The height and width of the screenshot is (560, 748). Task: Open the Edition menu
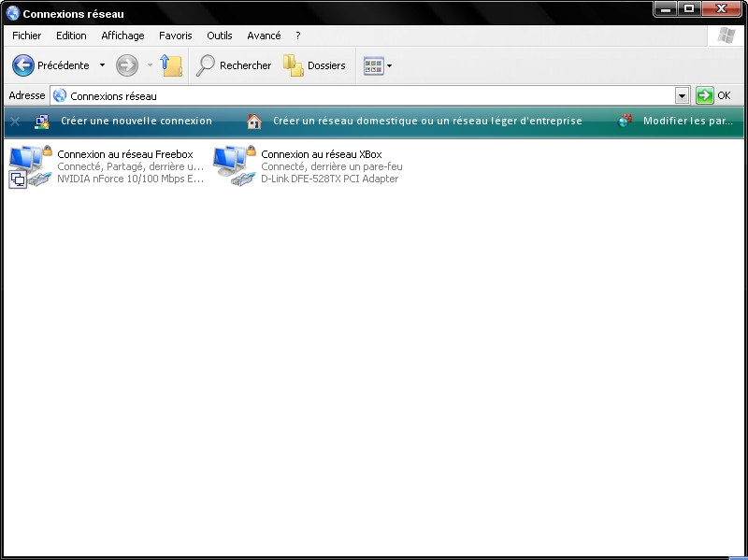(x=71, y=36)
